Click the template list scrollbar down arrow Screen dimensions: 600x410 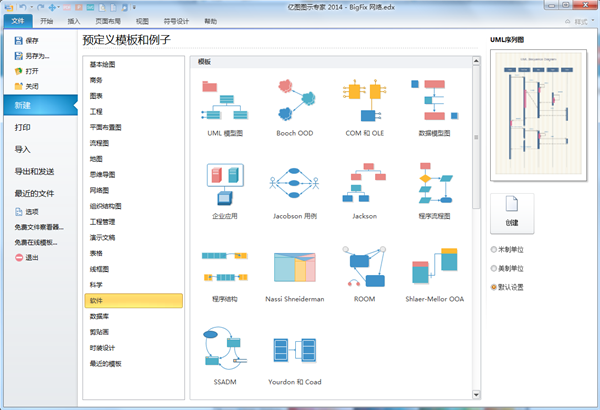click(x=476, y=394)
